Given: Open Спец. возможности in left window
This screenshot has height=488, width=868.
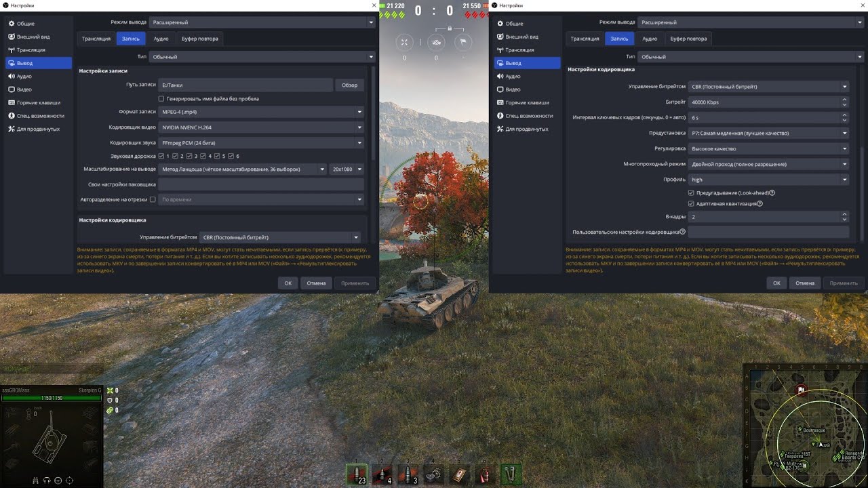Looking at the screenshot, I should click(39, 116).
